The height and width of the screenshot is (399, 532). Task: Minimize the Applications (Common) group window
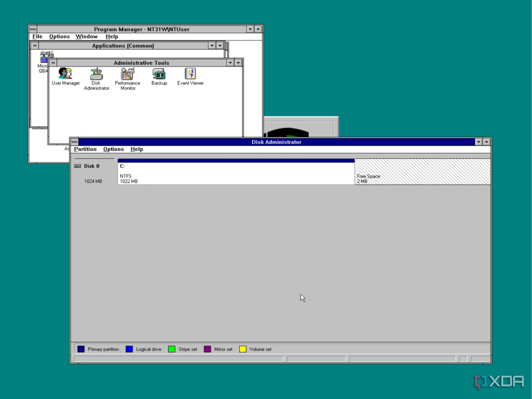(x=212, y=45)
